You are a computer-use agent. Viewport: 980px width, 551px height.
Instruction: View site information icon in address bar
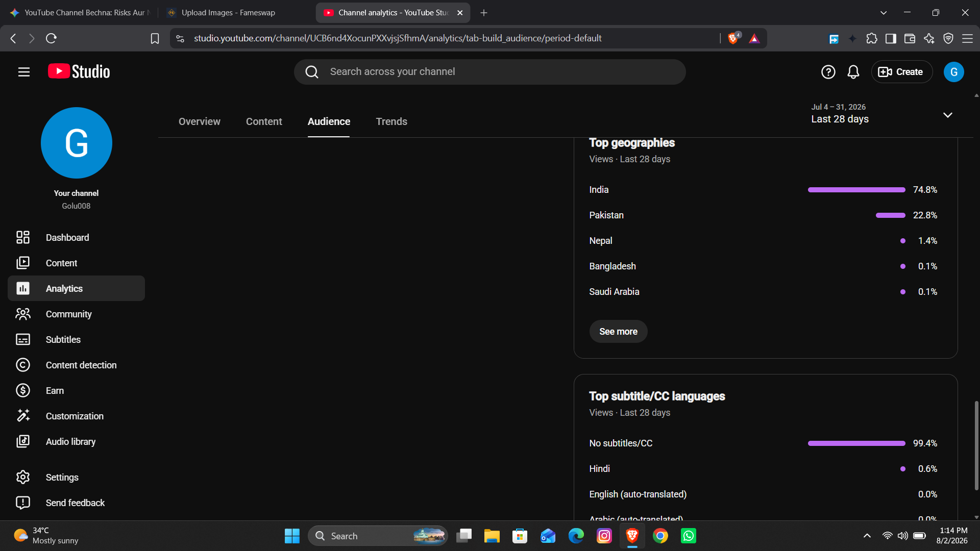(x=180, y=38)
